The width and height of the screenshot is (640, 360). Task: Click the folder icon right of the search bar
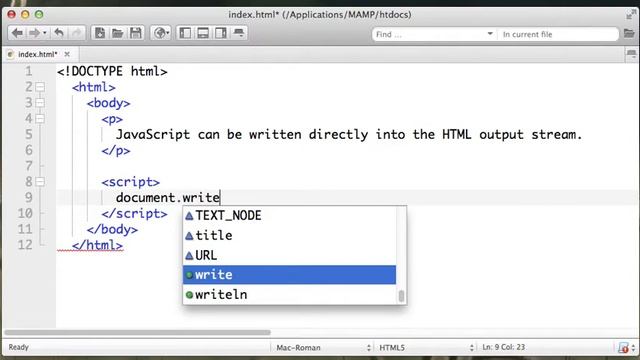pos(629,33)
